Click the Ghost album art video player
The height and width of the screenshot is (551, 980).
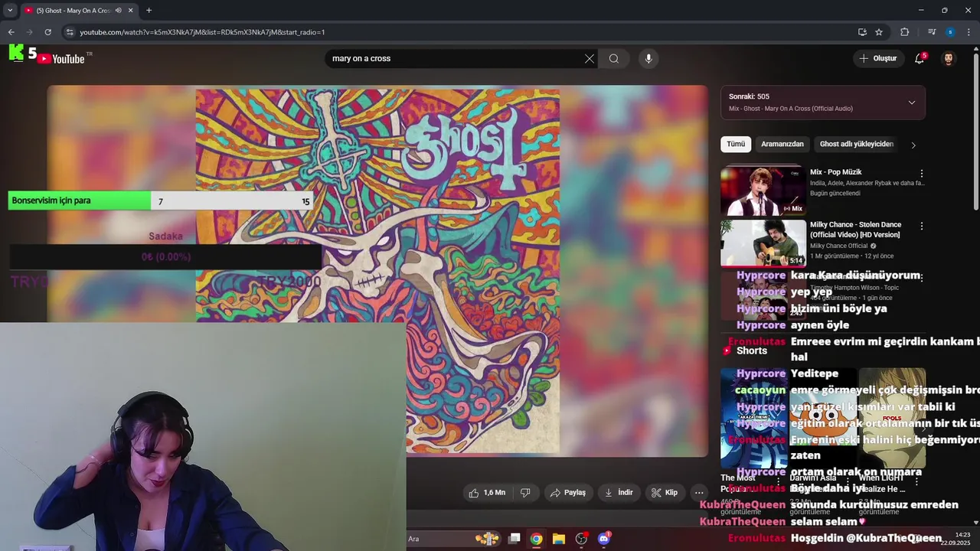click(377, 271)
